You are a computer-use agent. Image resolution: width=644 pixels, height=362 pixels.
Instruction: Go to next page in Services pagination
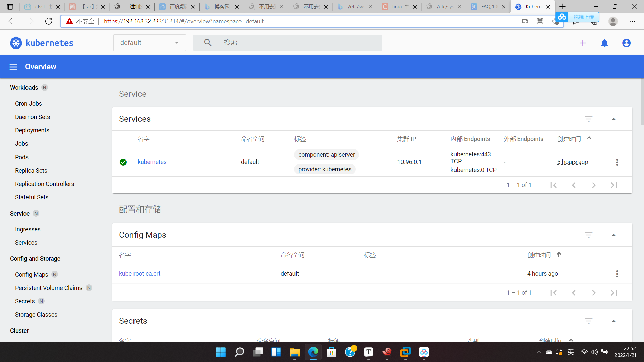(594, 185)
